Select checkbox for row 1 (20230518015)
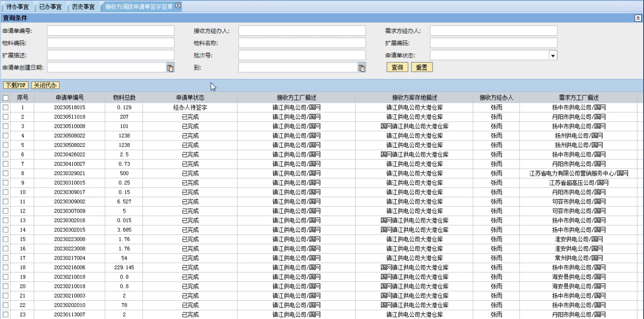644x319 pixels. click(5, 108)
